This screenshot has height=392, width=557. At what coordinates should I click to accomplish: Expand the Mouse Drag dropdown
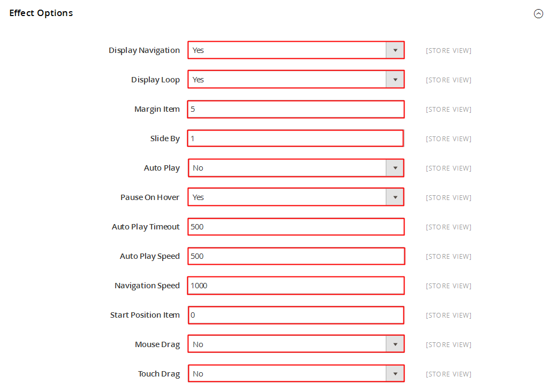(x=296, y=344)
